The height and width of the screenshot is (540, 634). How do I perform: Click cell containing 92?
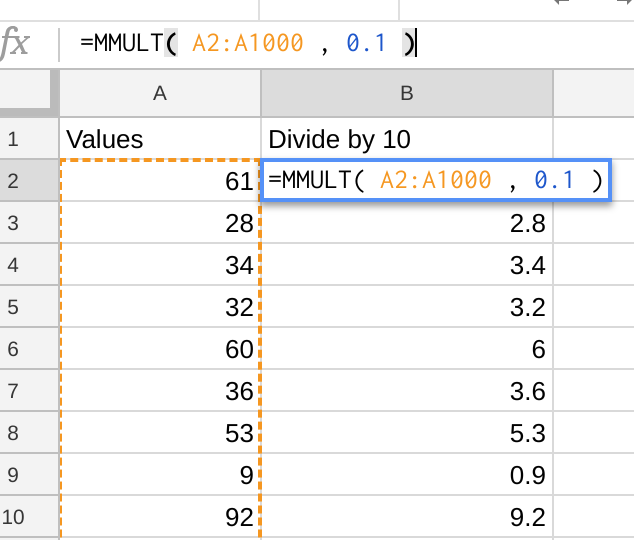pyautogui.click(x=160, y=517)
